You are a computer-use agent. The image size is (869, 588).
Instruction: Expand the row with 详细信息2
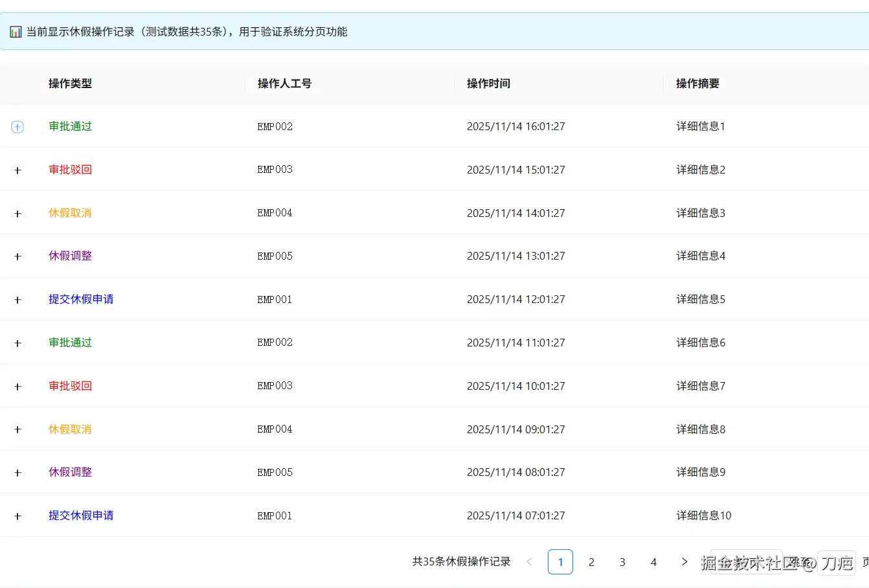17,170
